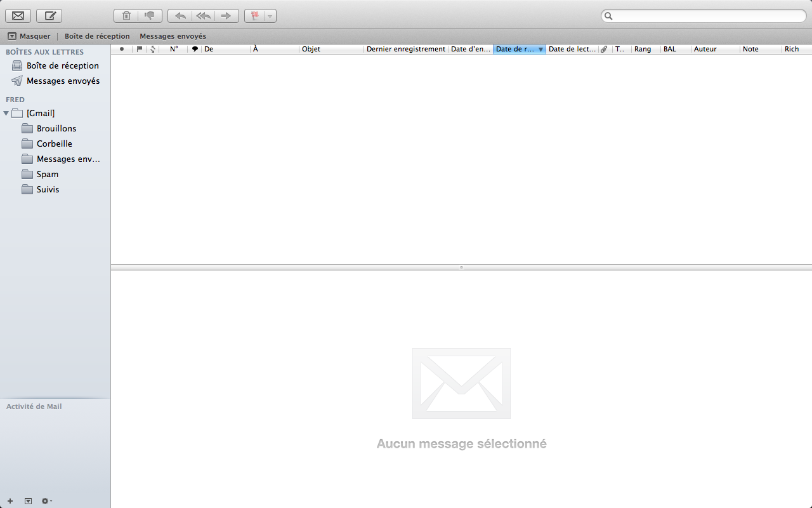Image resolution: width=812 pixels, height=508 pixels.
Task: Toggle the Mail activity panel button
Action: click(28, 501)
